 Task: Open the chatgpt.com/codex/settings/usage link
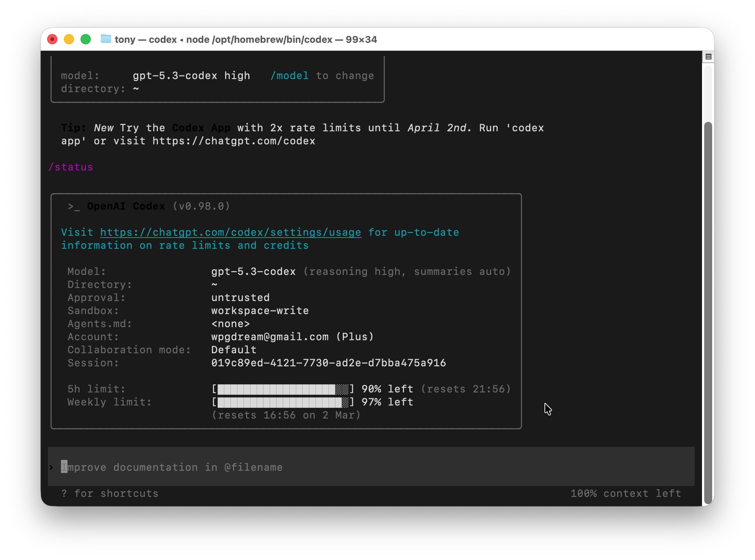point(230,232)
